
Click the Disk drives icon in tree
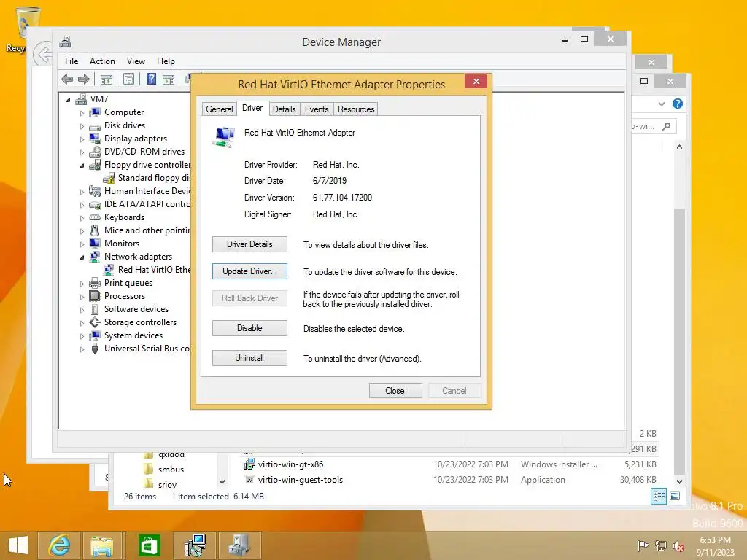click(x=95, y=125)
